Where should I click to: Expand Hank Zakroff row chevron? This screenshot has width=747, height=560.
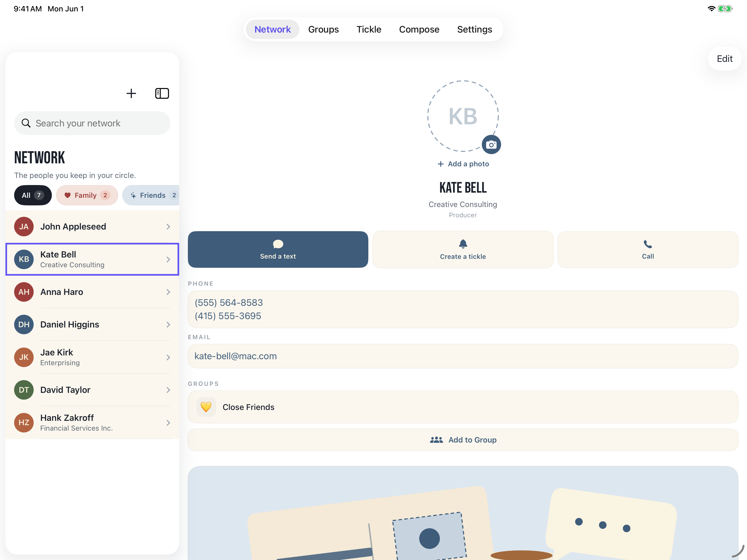[168, 423]
